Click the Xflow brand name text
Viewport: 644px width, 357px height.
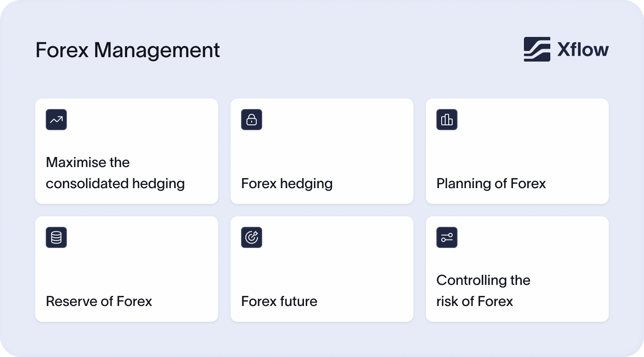(x=583, y=49)
